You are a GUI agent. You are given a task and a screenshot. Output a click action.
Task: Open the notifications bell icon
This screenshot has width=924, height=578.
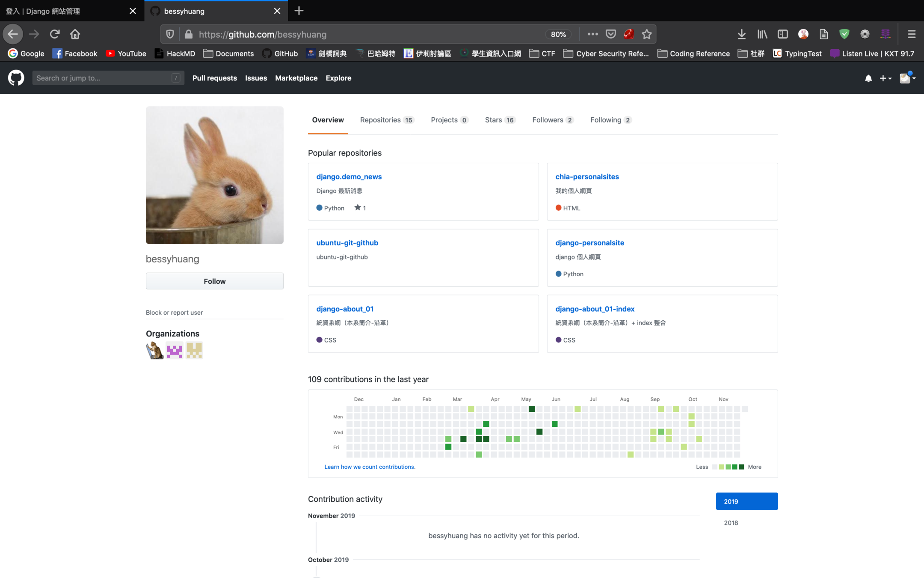click(868, 78)
